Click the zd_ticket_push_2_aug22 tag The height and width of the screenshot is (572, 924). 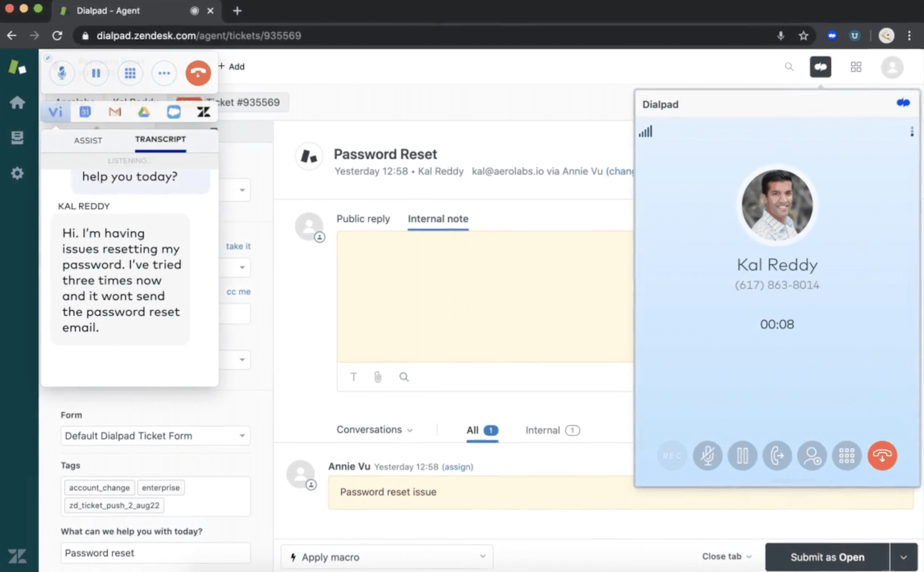coord(114,505)
